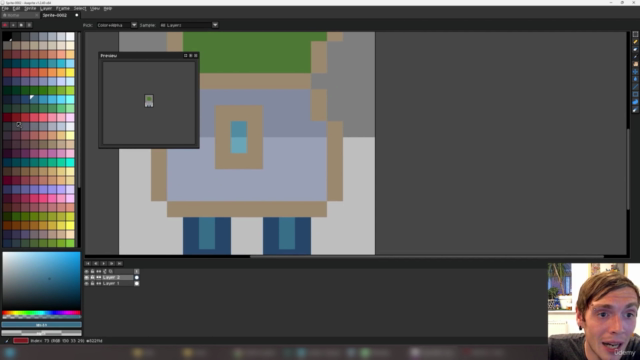Viewport: 640px width, 360px height.
Task: Open palette sort and gradients options
Action: (13, 25)
